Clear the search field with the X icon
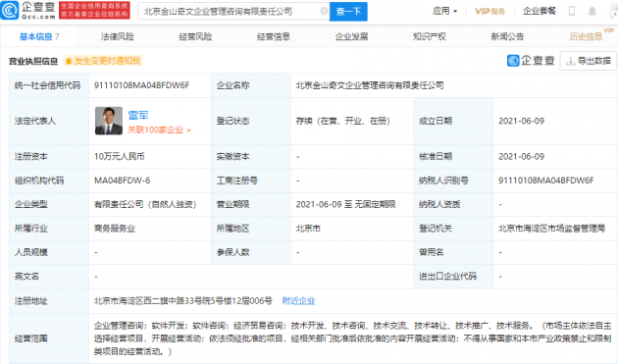Screen dimensions: 618x364 [x=324, y=11]
